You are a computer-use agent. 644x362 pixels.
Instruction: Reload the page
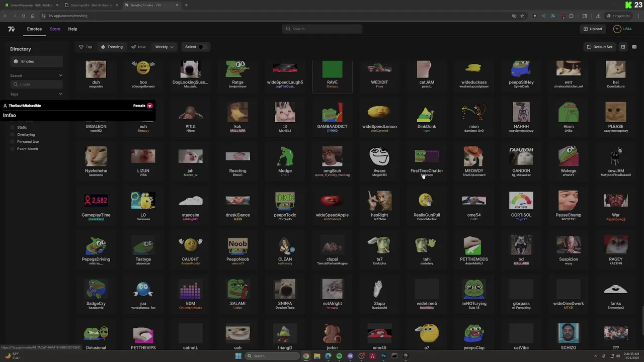pos(23,16)
